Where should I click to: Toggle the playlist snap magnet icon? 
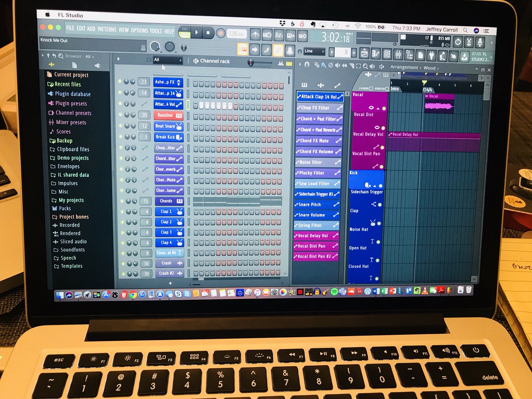pos(307,65)
